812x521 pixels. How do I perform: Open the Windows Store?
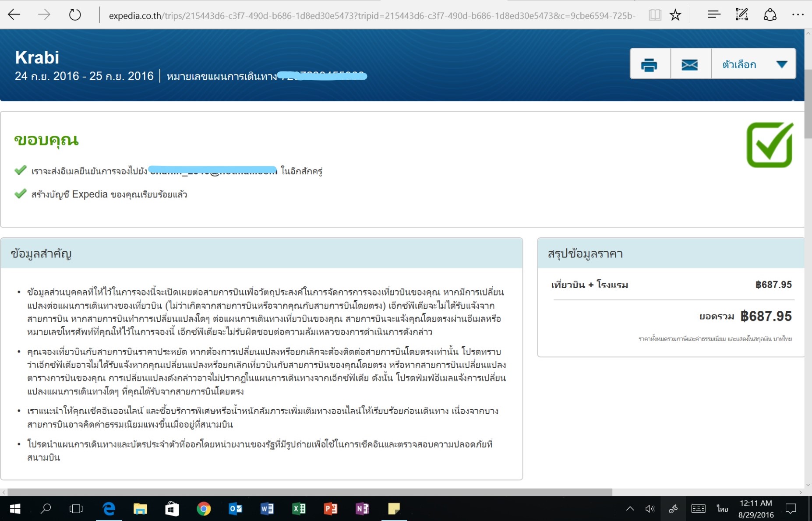click(172, 509)
